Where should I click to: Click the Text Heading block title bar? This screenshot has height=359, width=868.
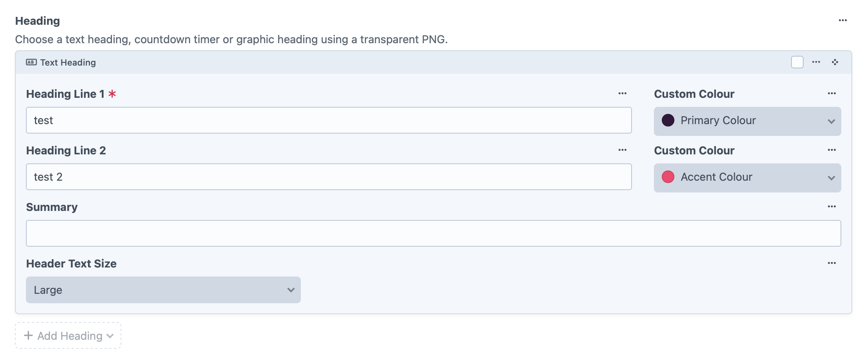coord(433,62)
